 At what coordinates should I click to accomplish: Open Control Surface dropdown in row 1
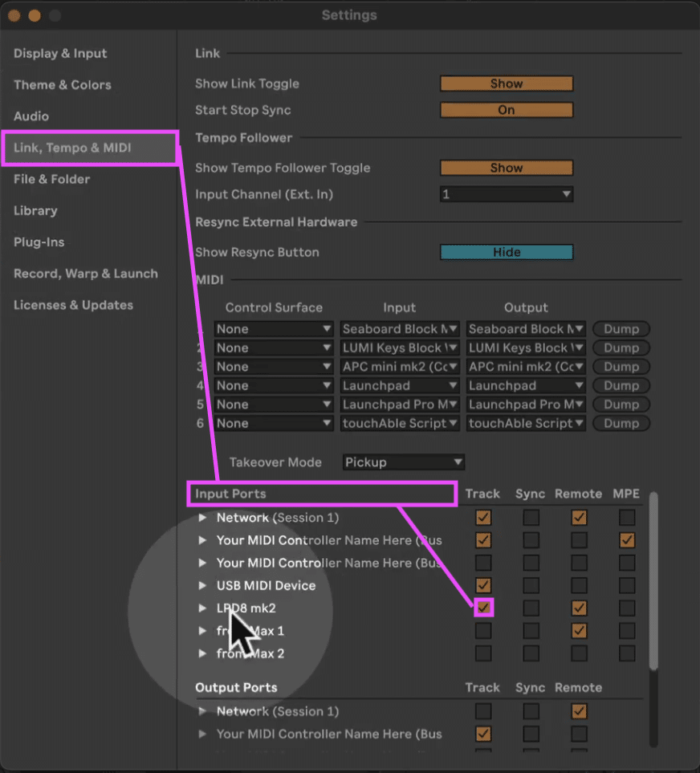(274, 329)
